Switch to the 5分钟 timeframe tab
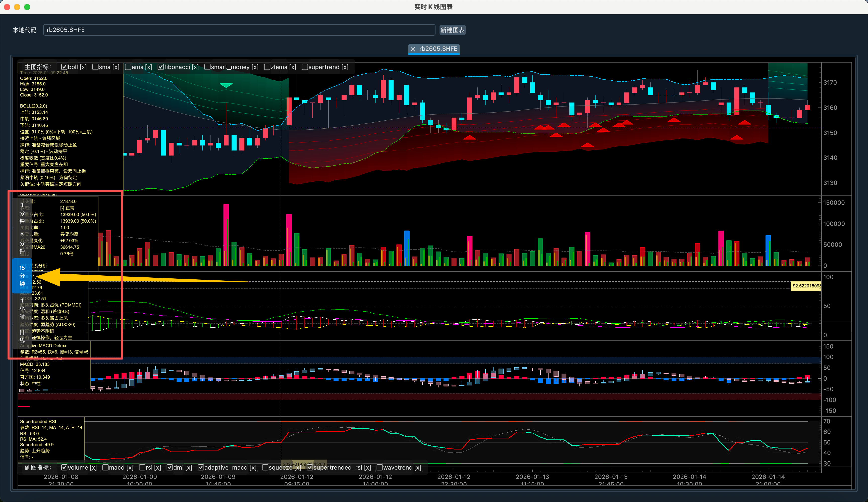The image size is (868, 502). click(22, 243)
